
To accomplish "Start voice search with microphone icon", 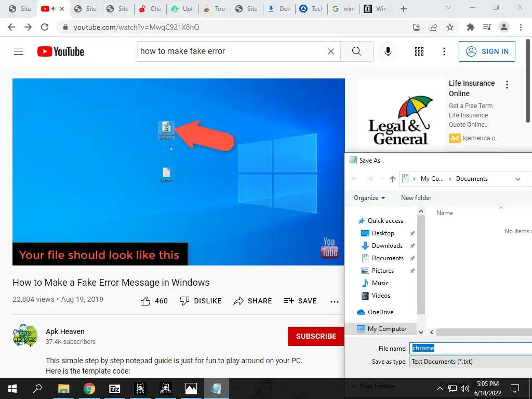I will pos(388,51).
